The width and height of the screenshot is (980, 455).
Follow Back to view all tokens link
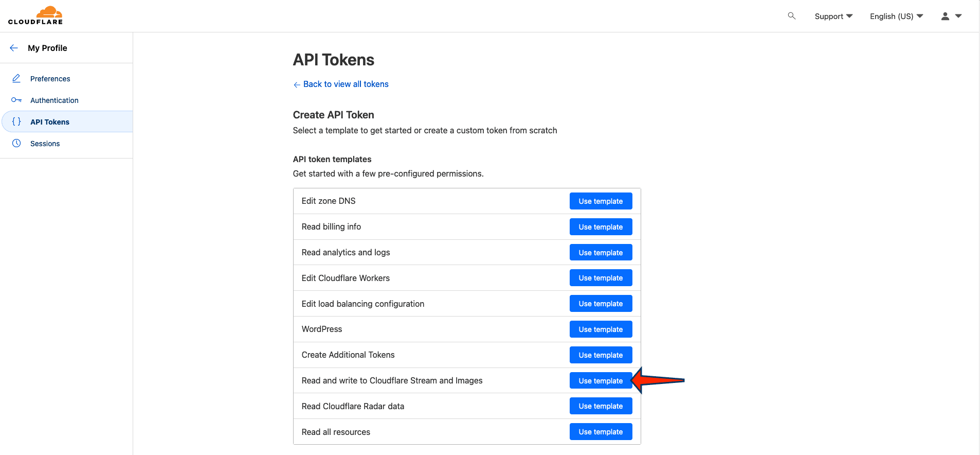pyautogui.click(x=341, y=84)
